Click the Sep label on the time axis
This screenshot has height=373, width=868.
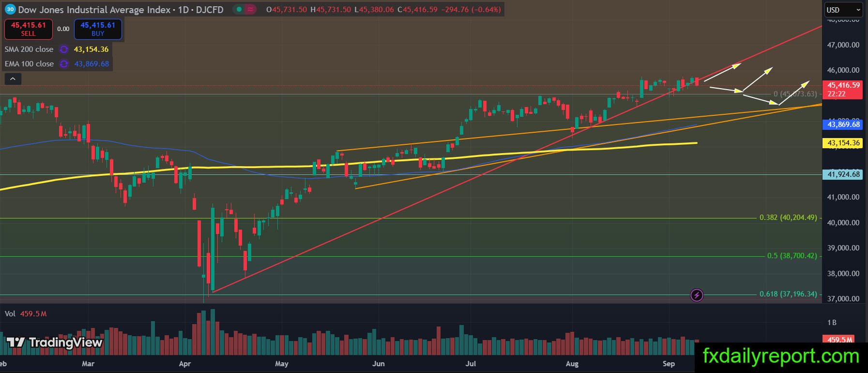(669, 364)
